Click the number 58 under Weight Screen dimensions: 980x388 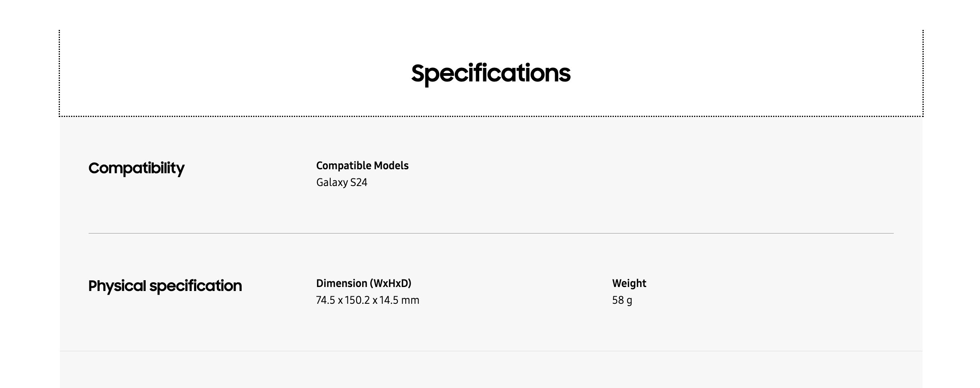[x=618, y=300]
